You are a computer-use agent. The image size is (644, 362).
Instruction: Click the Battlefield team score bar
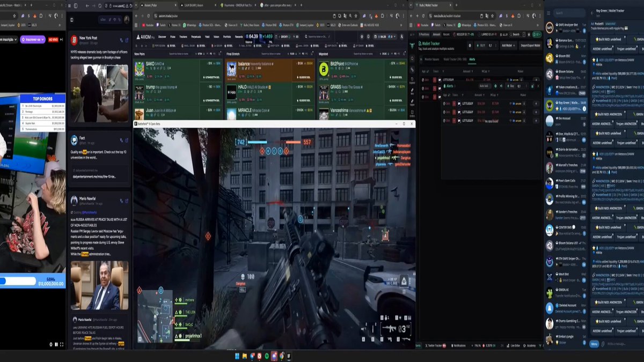273,142
